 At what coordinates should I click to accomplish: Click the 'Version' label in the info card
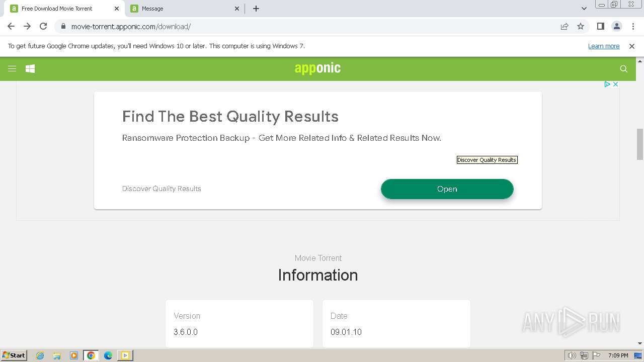coord(187,316)
